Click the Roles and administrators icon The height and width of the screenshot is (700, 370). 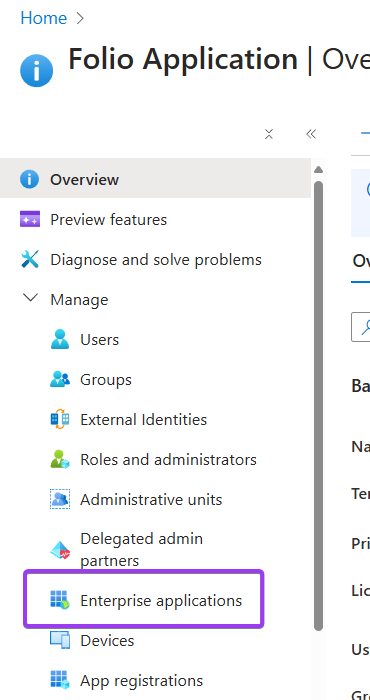[x=60, y=459]
